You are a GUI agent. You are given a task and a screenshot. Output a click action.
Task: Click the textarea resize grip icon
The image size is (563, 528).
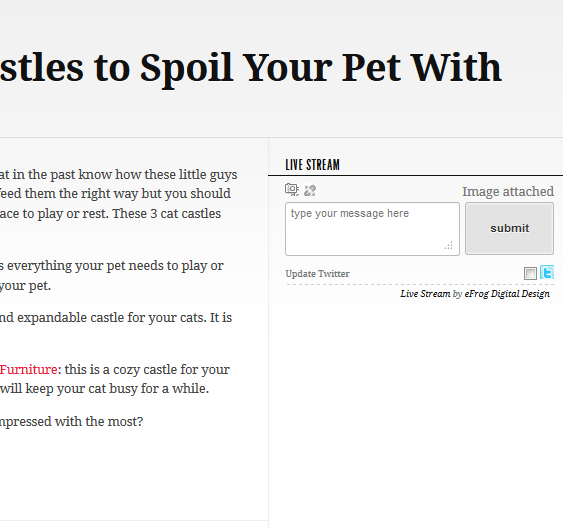(448, 246)
